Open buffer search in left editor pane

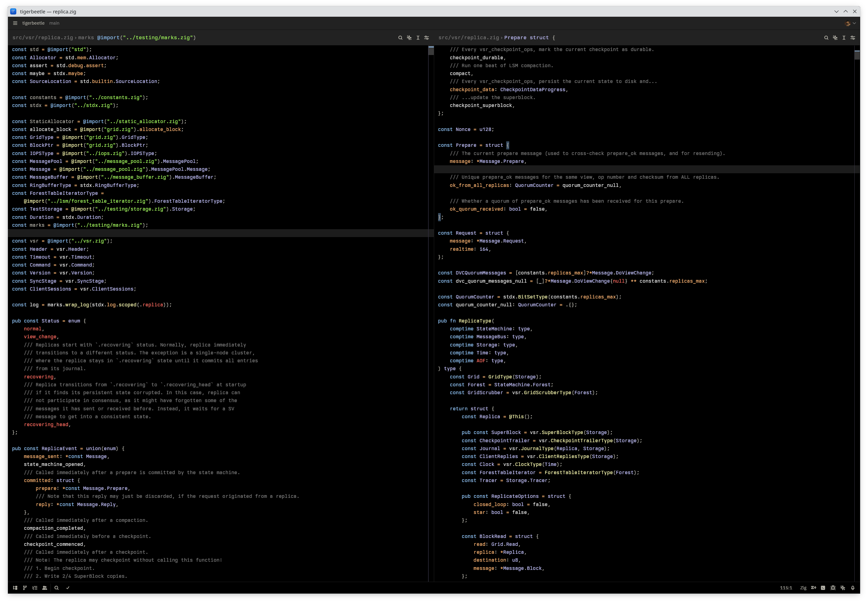click(400, 38)
